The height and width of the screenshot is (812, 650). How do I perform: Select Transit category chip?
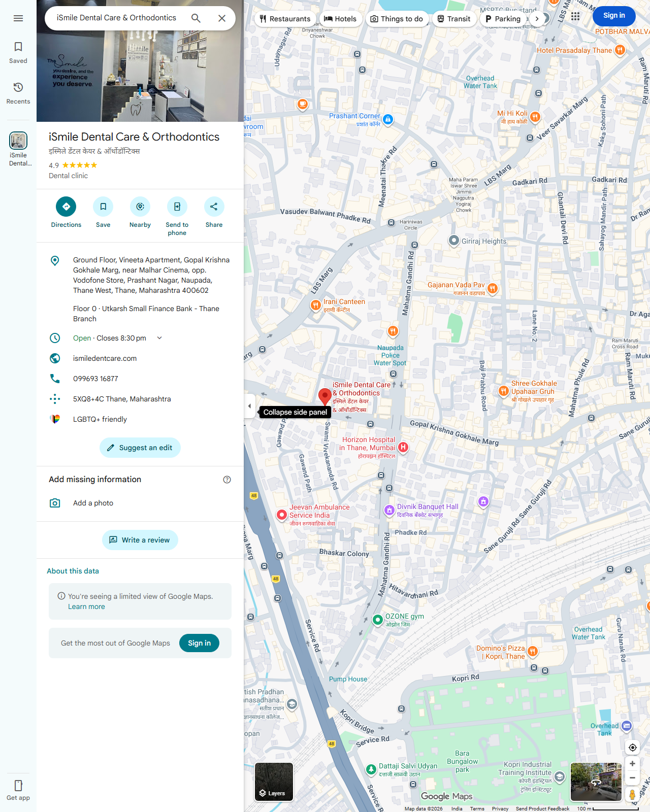tap(454, 19)
